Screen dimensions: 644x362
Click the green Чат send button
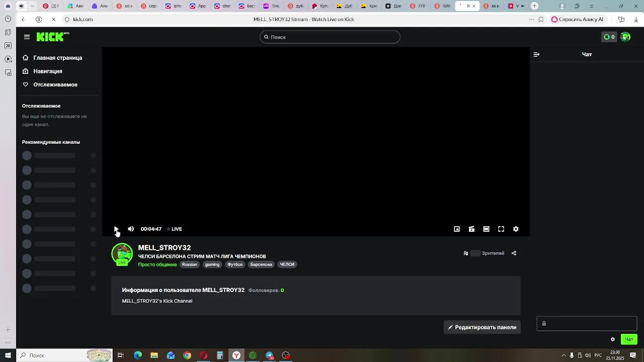(x=629, y=339)
